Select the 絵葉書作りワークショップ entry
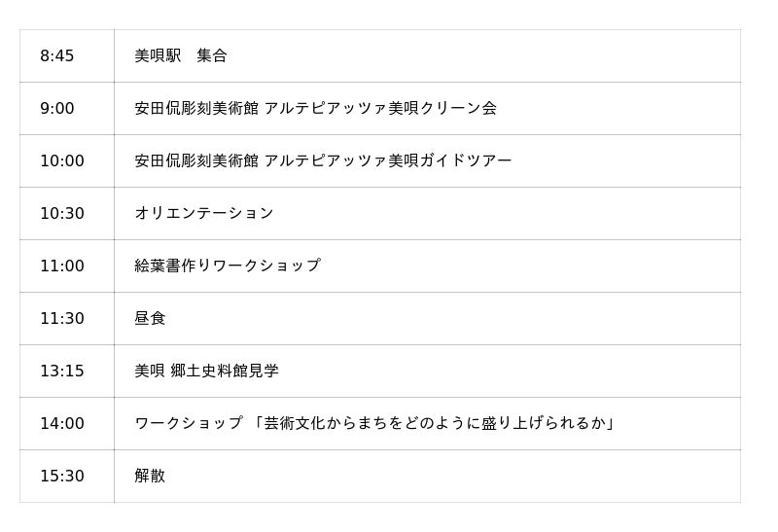This screenshot has width=778, height=532. tap(228, 266)
